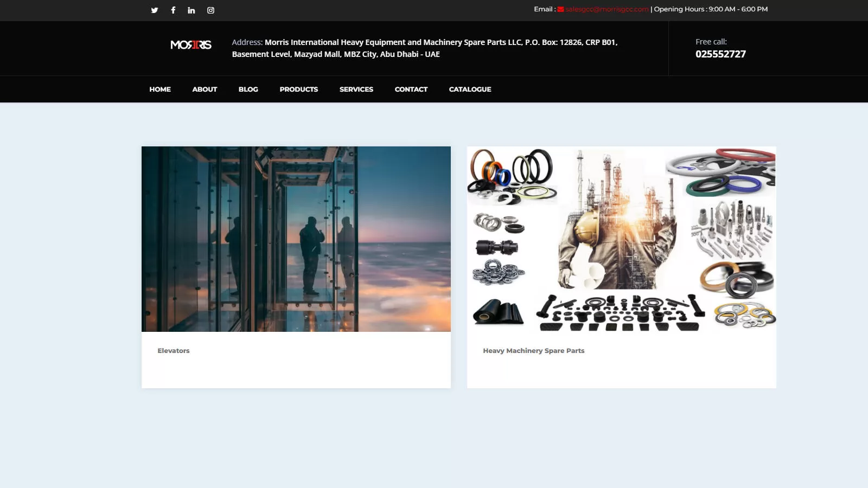Select the Heavy Machinery Spare Parts title

(x=533, y=350)
